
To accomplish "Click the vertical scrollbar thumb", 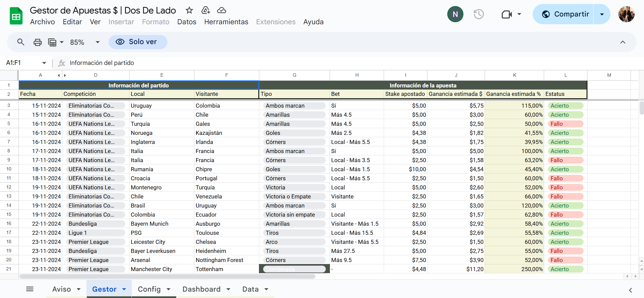I will pos(642,108).
